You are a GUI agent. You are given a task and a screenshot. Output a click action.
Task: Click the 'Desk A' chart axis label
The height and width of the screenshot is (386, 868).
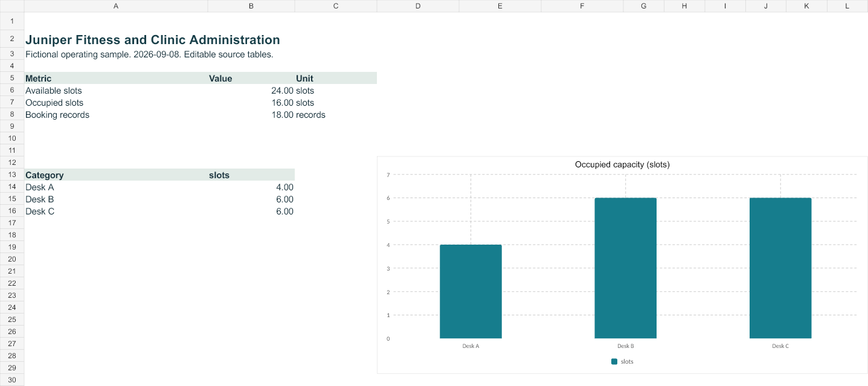click(471, 346)
